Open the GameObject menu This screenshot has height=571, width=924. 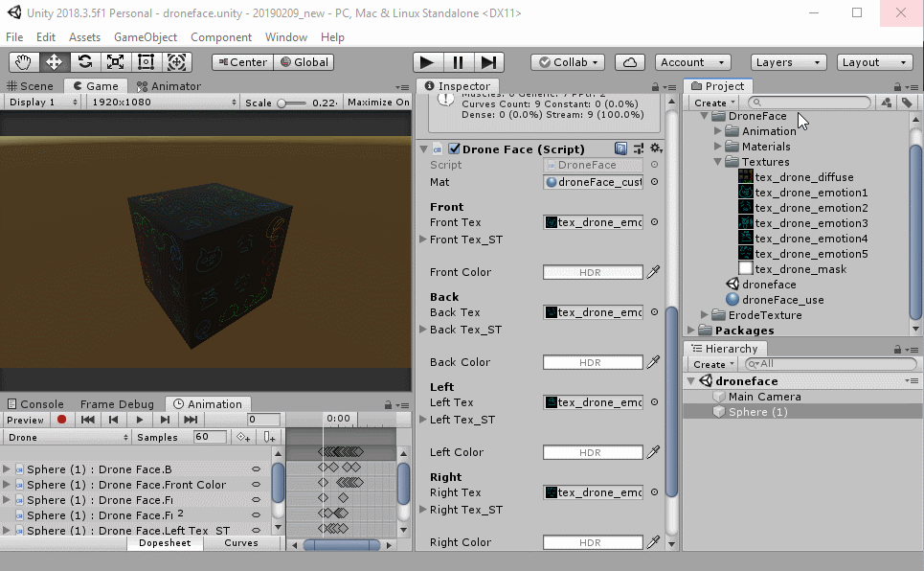(x=146, y=37)
